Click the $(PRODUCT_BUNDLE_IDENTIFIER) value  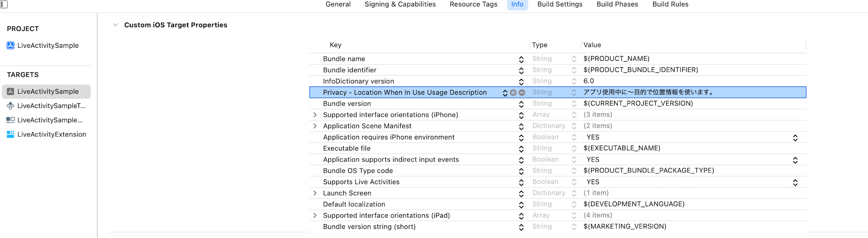click(641, 70)
